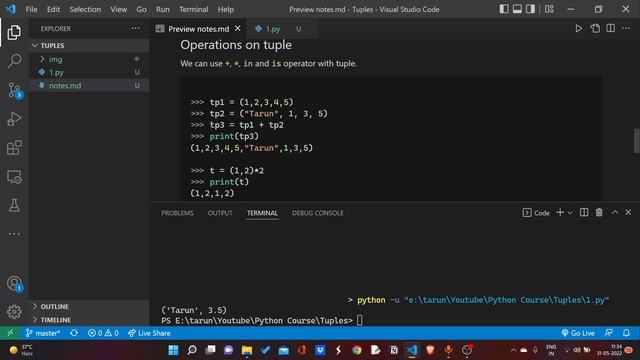This screenshot has height=360, width=640.
Task: Open the OUTPUT panel tab
Action: point(220,213)
